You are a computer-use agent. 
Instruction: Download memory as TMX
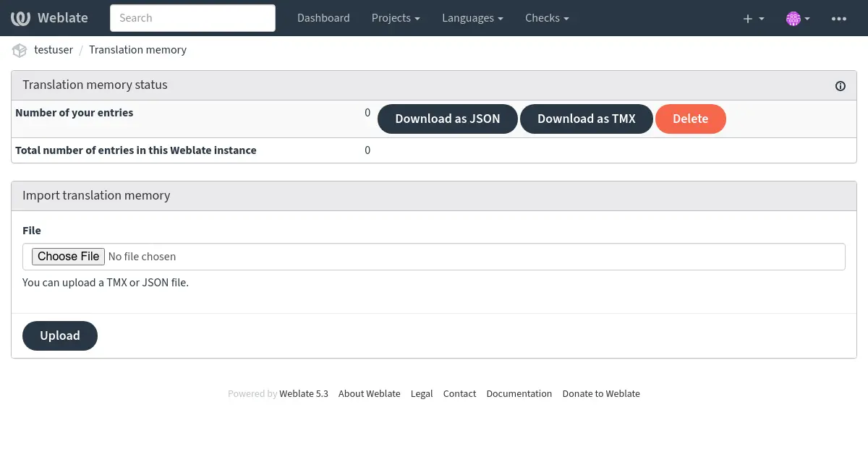tap(587, 119)
